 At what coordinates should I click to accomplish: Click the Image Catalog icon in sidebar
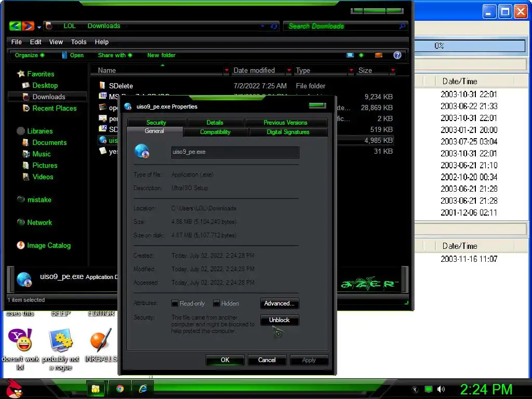click(21, 245)
